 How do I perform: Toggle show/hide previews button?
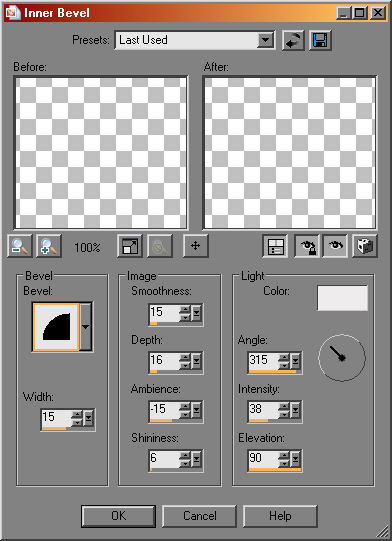tap(275, 246)
